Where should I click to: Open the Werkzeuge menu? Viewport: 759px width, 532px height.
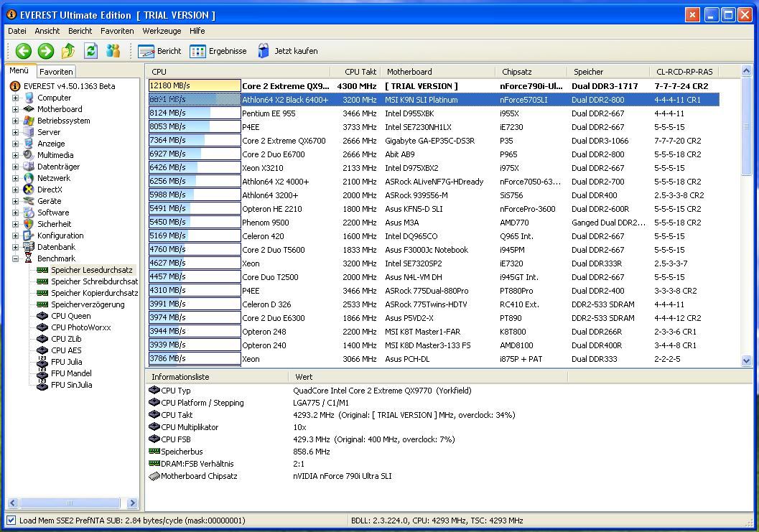[162, 31]
